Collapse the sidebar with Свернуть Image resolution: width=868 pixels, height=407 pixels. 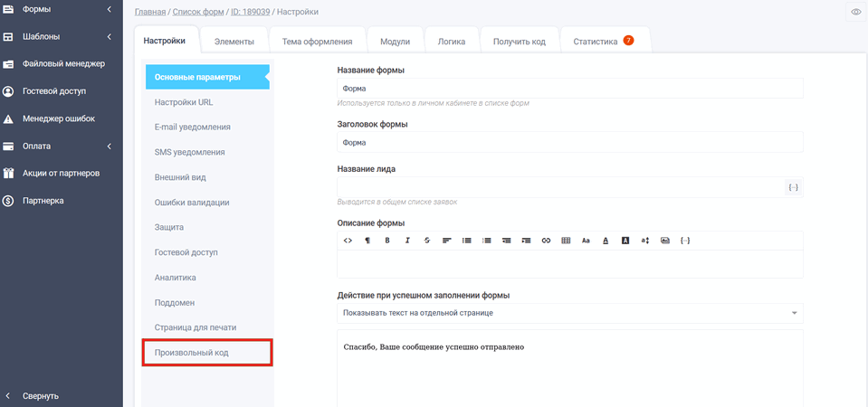coord(41,396)
